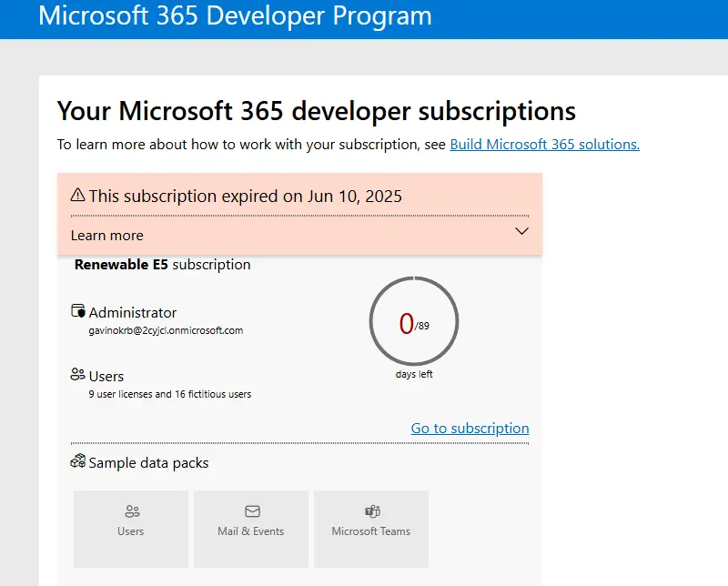Screen dimensions: 728x586
Task: Install the Microsoft Teams sample data pack
Action: point(371,529)
